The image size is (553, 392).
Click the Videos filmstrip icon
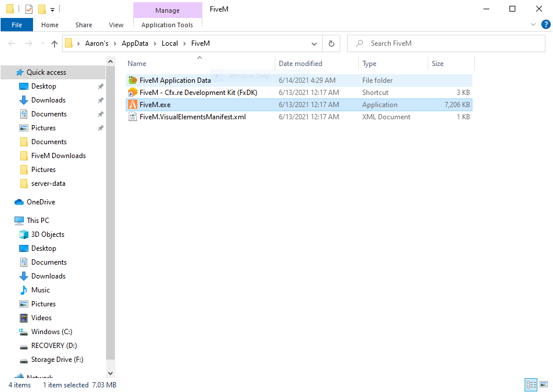click(x=24, y=318)
